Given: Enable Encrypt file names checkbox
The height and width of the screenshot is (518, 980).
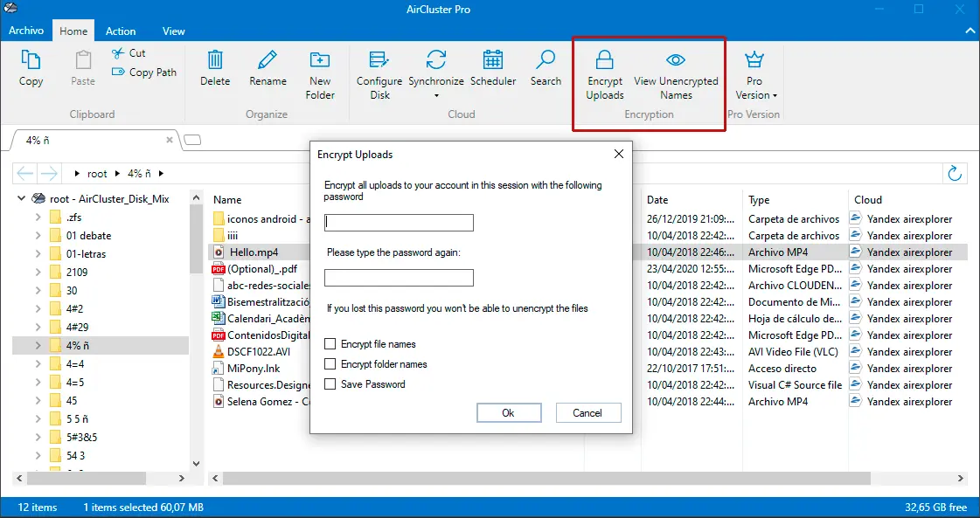Looking at the screenshot, I should 330,344.
